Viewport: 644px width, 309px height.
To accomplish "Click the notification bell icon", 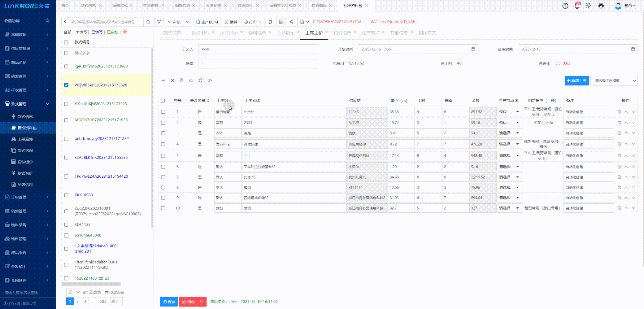I will (577, 6).
